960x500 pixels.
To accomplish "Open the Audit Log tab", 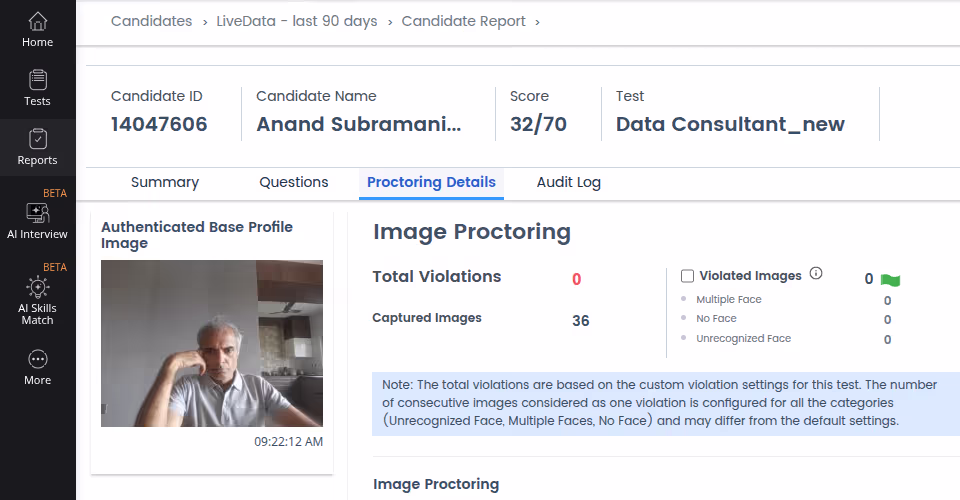I will pyautogui.click(x=569, y=182).
